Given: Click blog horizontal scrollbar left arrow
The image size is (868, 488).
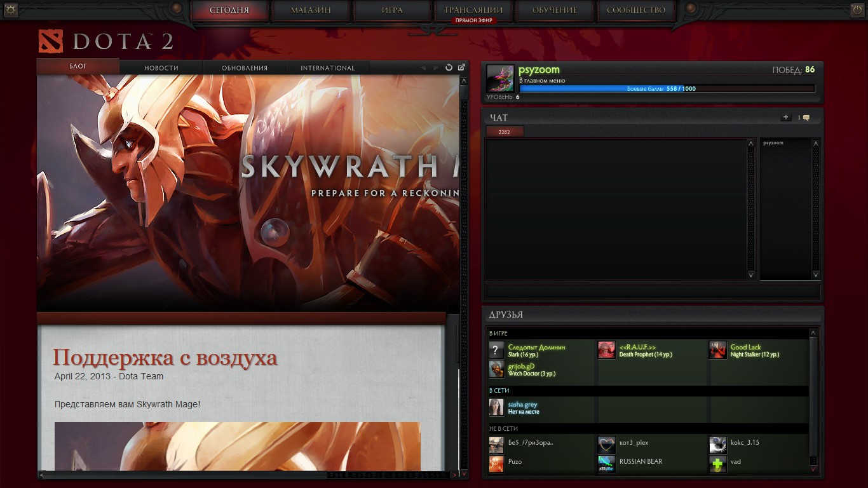Looking at the screenshot, I should click(x=42, y=475).
